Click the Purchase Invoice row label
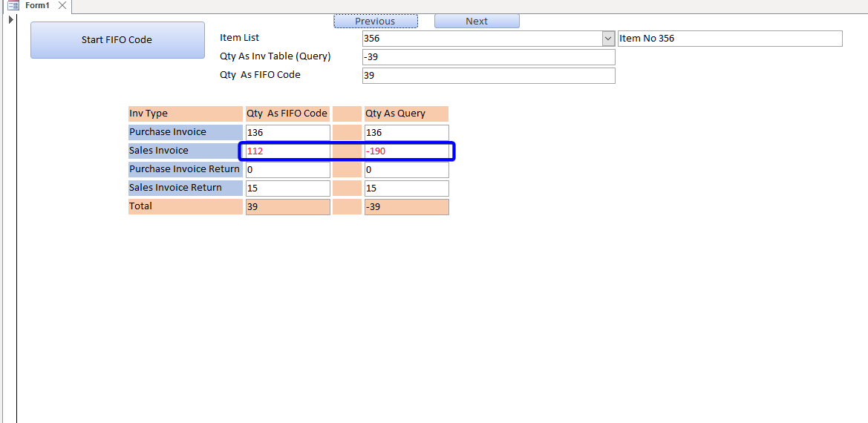Screen dimensions: 868x423 [186, 133]
